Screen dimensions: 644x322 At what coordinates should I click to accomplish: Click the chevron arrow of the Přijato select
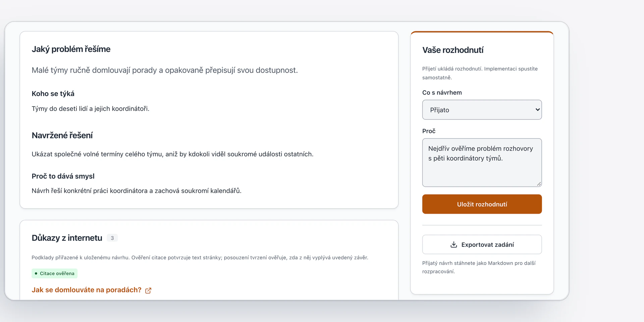click(x=537, y=110)
